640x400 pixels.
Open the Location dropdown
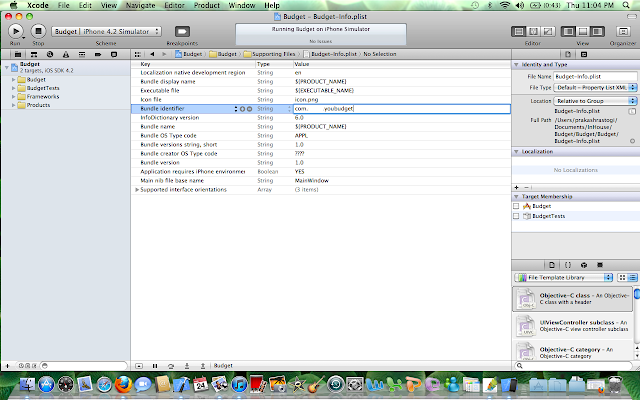coord(595,101)
